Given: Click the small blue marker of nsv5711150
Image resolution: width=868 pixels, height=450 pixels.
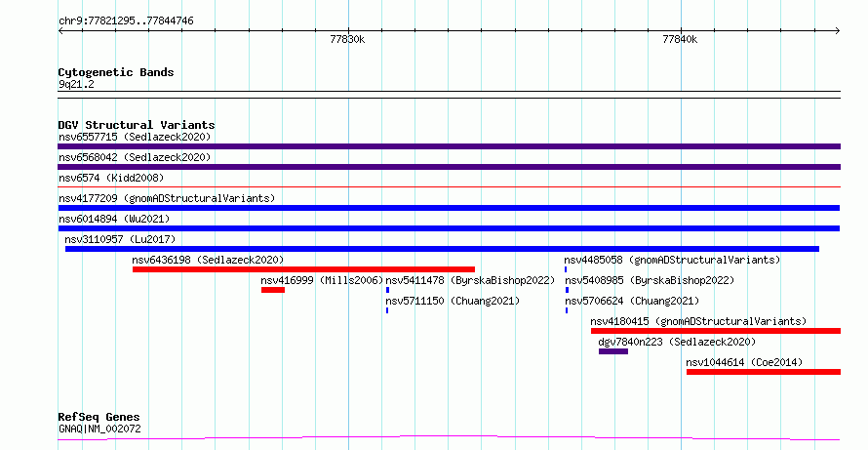Looking at the screenshot, I should tap(387, 310).
